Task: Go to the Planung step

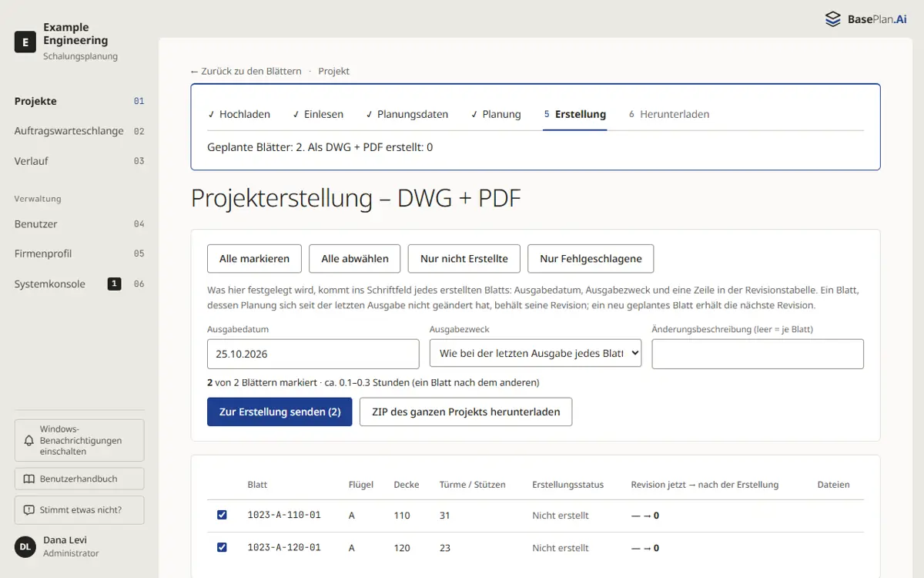Action: click(496, 114)
